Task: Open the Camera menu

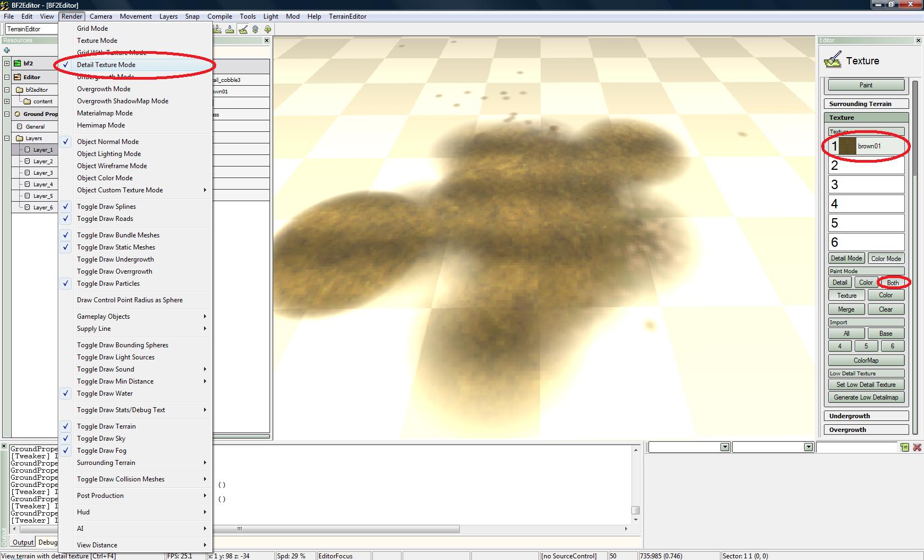Action: 101,16
